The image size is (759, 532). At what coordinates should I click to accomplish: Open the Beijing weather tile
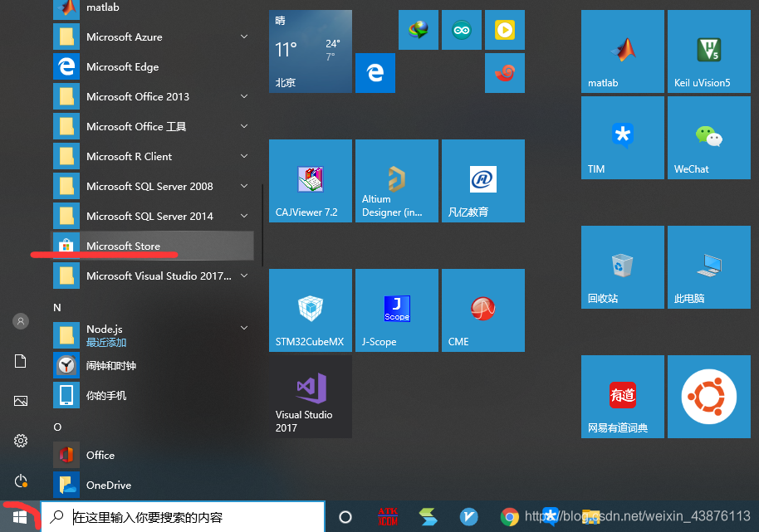311,51
